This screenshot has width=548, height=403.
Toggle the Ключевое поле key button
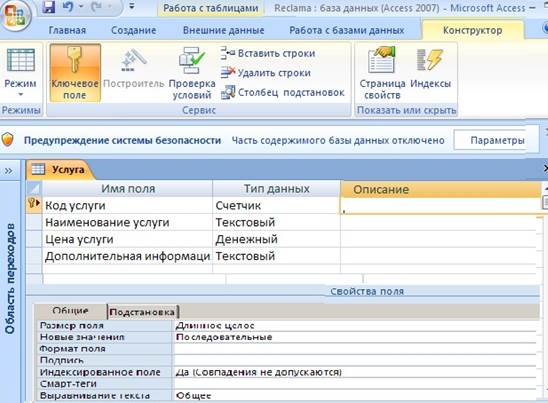(75, 73)
